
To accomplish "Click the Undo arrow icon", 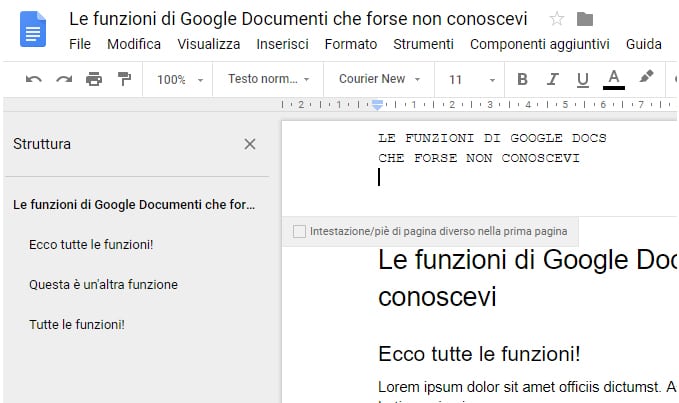I will [33, 79].
